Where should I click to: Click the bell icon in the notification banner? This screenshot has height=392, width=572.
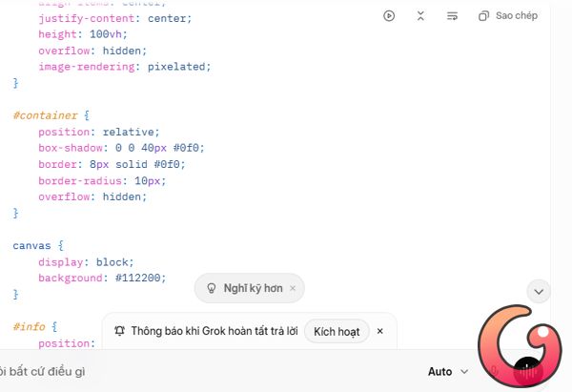(x=120, y=331)
